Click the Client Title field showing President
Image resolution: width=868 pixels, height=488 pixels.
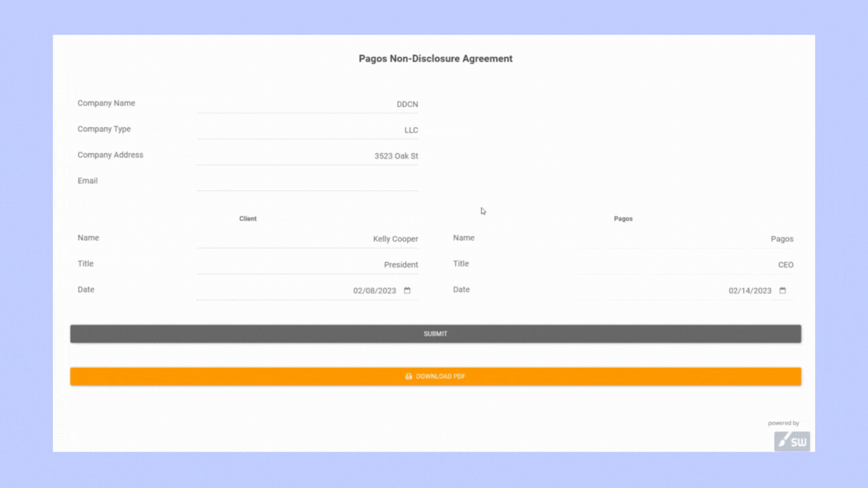[307, 265]
